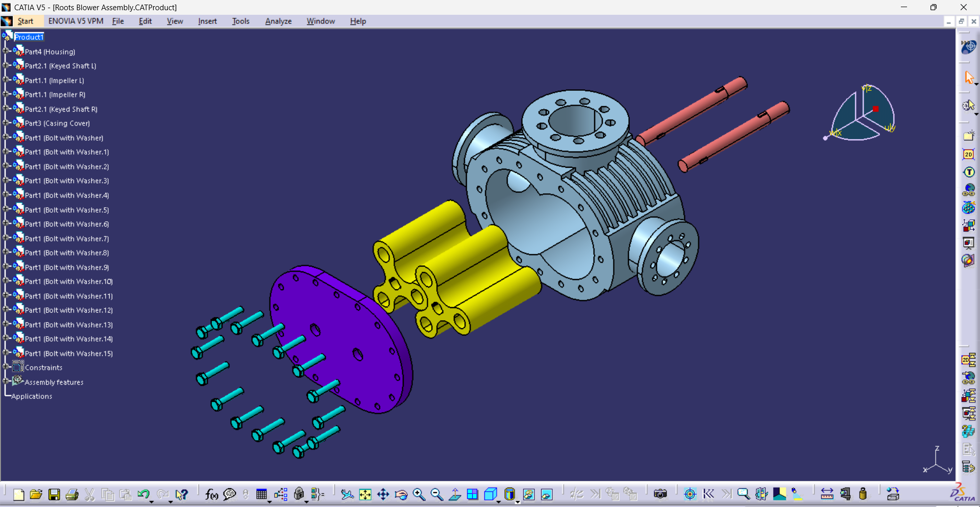Click the Analysis list icon in lower right toolbar

pyautogui.click(x=968, y=467)
